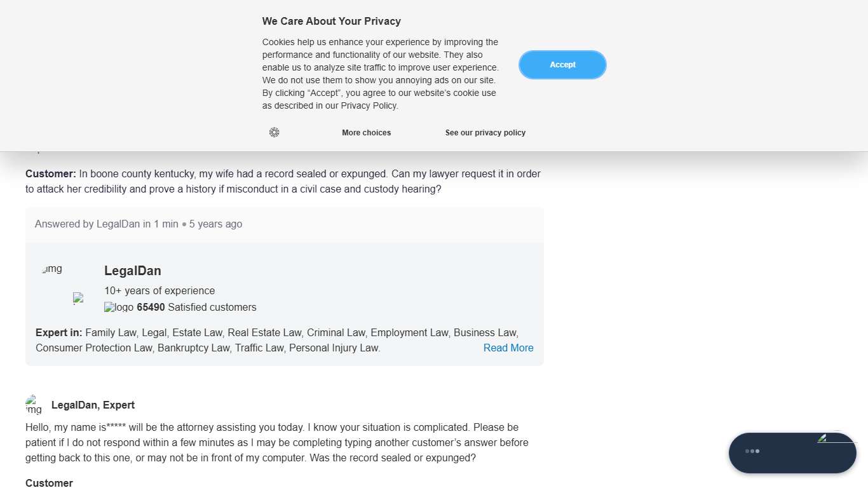
Task: Open cookie settings gear icon
Action: 274,132
